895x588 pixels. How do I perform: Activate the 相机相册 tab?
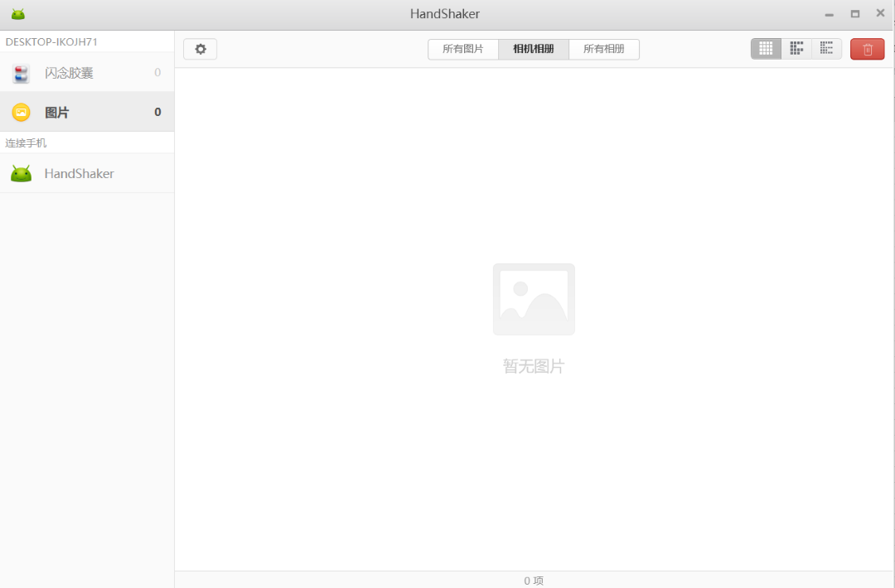pyautogui.click(x=533, y=49)
